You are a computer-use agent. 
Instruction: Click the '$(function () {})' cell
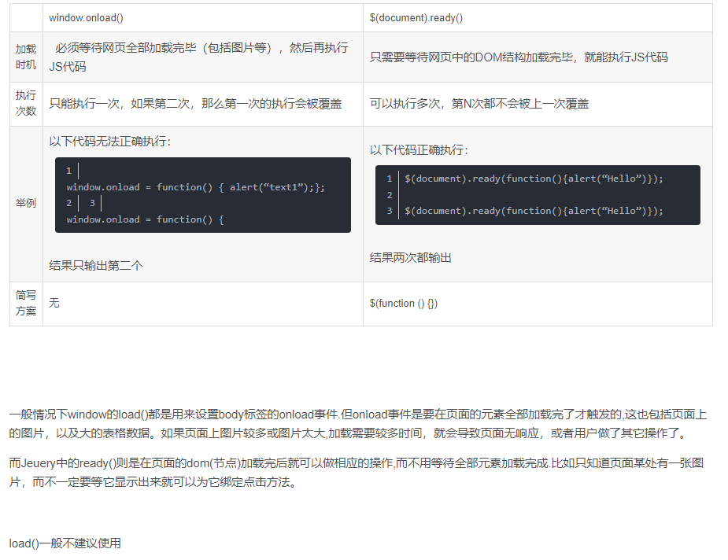538,304
